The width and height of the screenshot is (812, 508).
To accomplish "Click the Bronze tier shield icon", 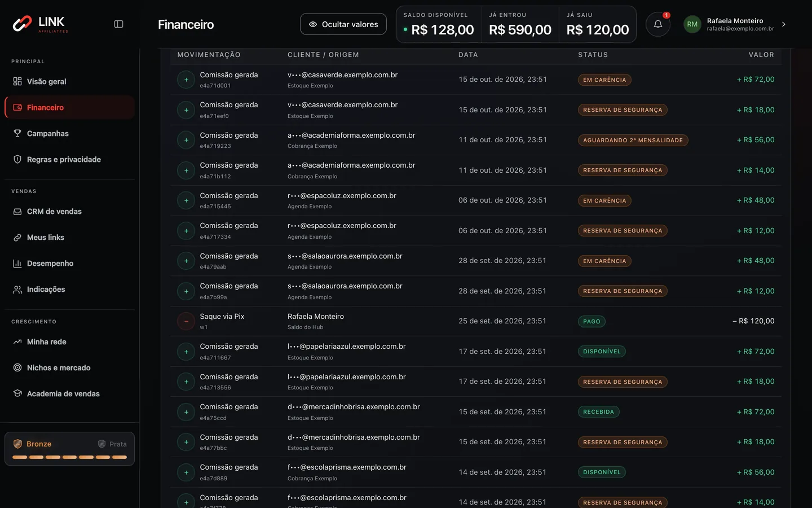I will (x=18, y=444).
